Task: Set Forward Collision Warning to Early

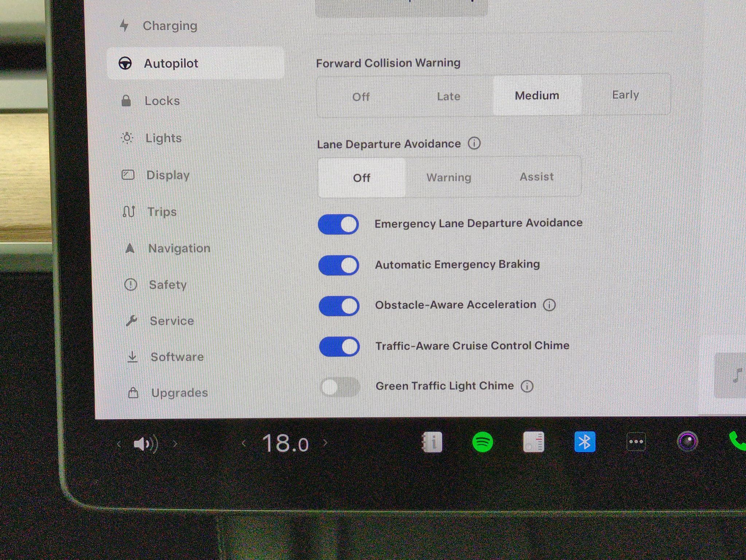Action: point(625,95)
